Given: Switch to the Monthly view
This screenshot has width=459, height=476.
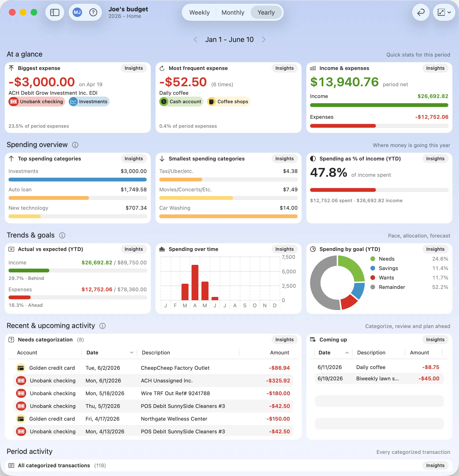Looking at the screenshot, I should (233, 12).
